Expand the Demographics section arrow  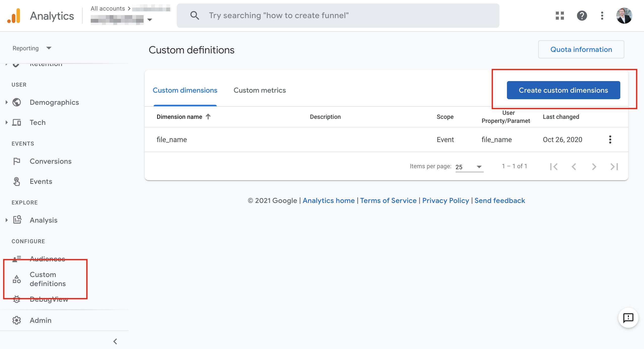pos(7,102)
